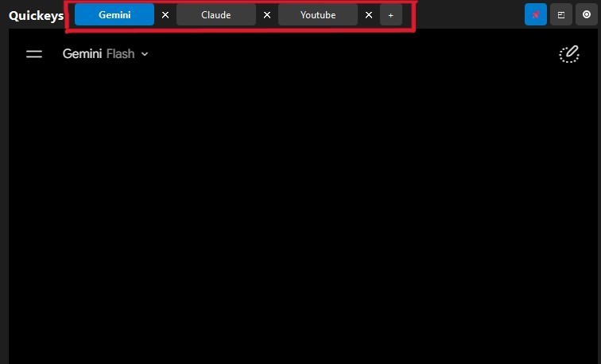Expand the Gemini Flash model dropdown
601x364 pixels.
106,53
